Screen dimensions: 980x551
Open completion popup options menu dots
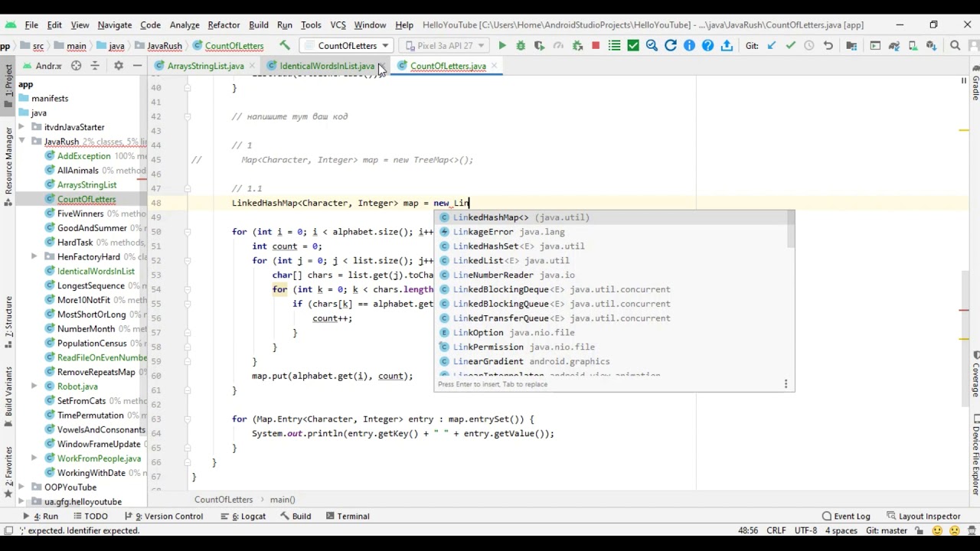pos(786,384)
